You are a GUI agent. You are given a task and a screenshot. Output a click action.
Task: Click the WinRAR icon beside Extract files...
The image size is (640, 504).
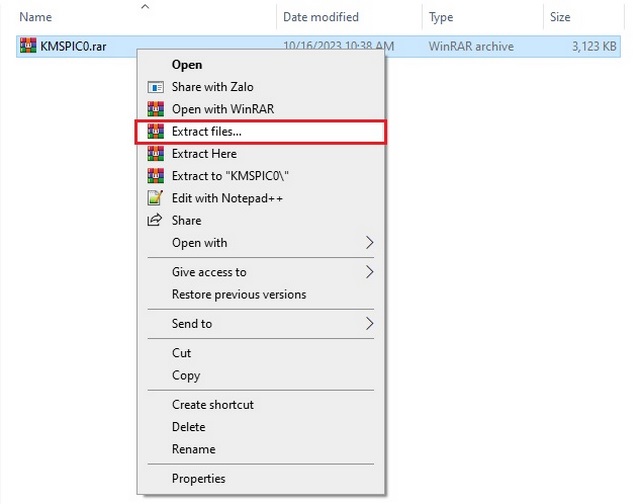pos(156,131)
